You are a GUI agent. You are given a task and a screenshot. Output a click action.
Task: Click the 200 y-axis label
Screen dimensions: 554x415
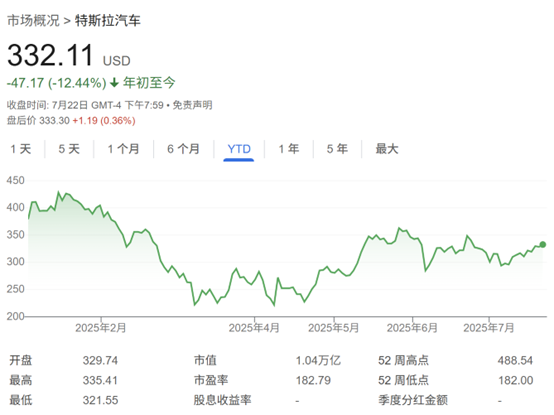point(15,316)
